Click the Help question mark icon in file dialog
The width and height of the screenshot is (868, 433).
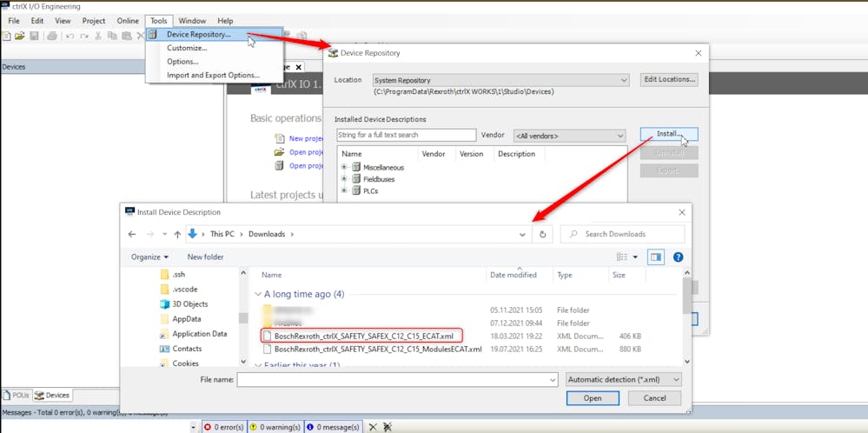tap(678, 256)
